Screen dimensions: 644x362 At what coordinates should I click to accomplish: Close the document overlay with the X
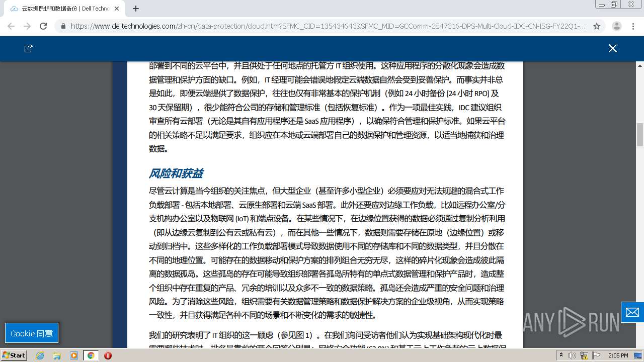click(612, 48)
